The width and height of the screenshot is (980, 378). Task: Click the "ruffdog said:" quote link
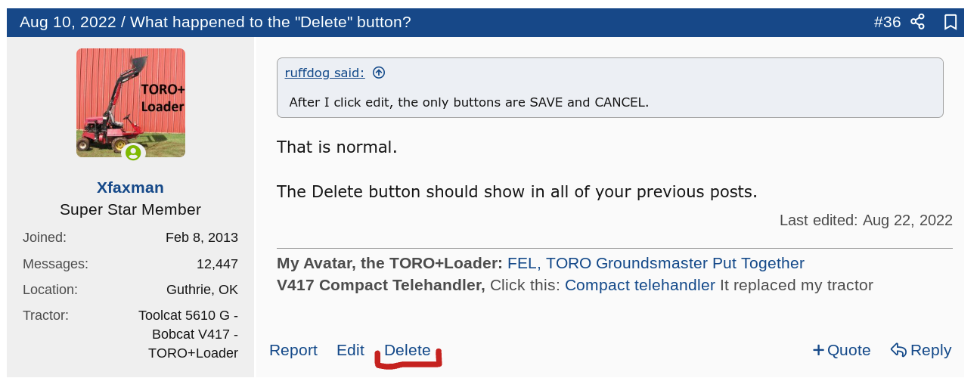[x=324, y=73]
